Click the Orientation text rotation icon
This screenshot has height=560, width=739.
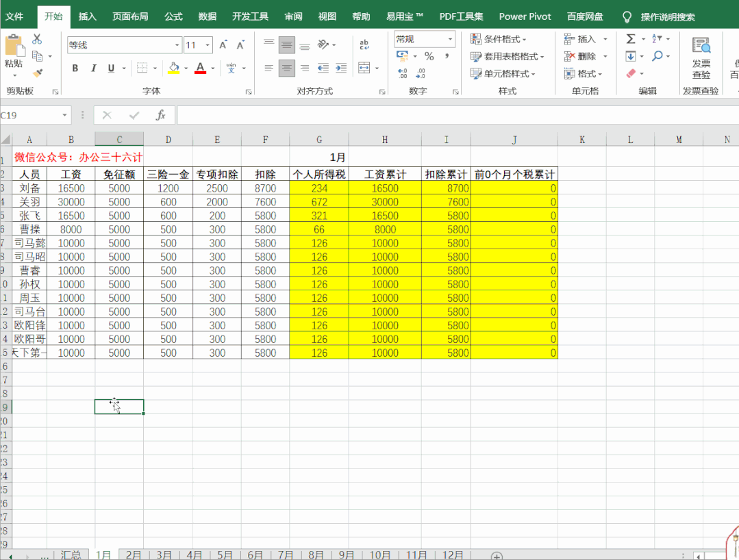pos(323,44)
